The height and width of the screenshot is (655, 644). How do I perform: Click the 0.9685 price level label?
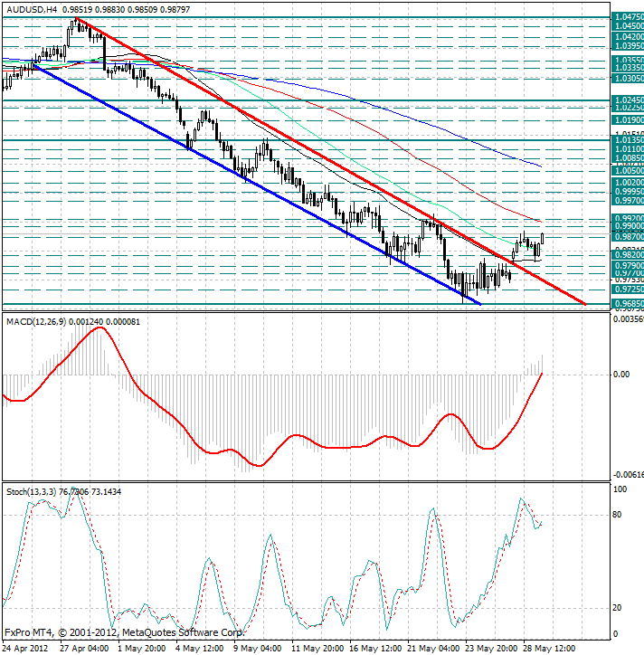628,304
